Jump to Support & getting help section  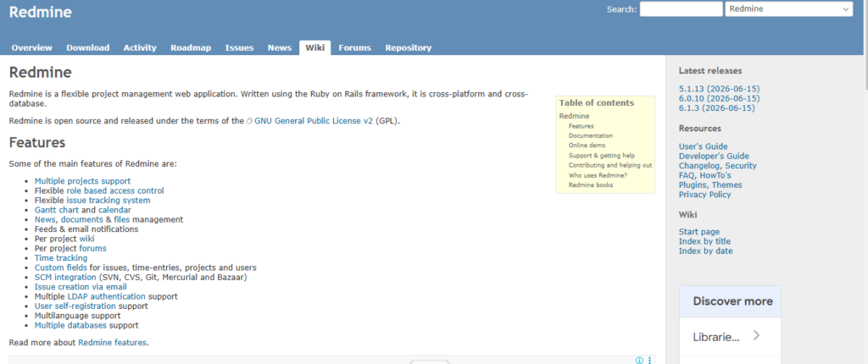[602, 156]
